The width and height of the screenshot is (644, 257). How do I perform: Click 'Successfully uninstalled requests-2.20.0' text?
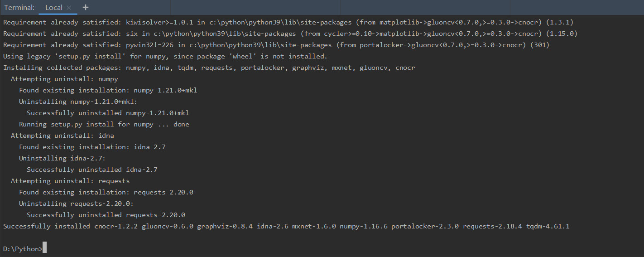[x=106, y=215]
